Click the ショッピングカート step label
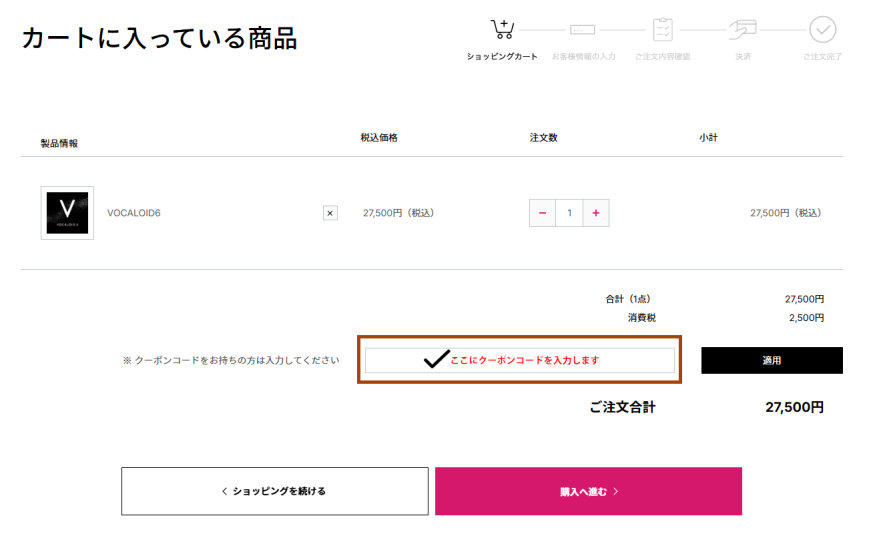 click(x=502, y=56)
